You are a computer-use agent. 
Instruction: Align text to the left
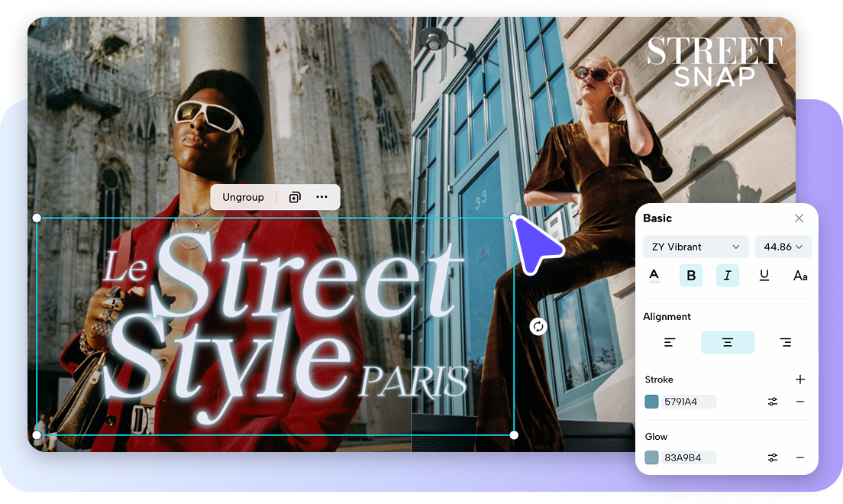coord(670,342)
